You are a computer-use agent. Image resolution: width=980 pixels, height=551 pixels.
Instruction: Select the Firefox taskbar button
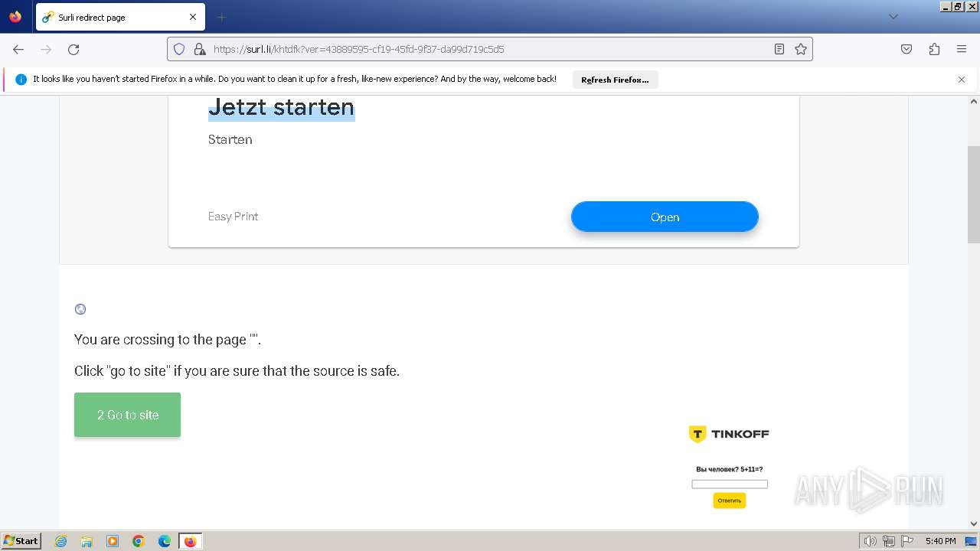click(x=191, y=541)
